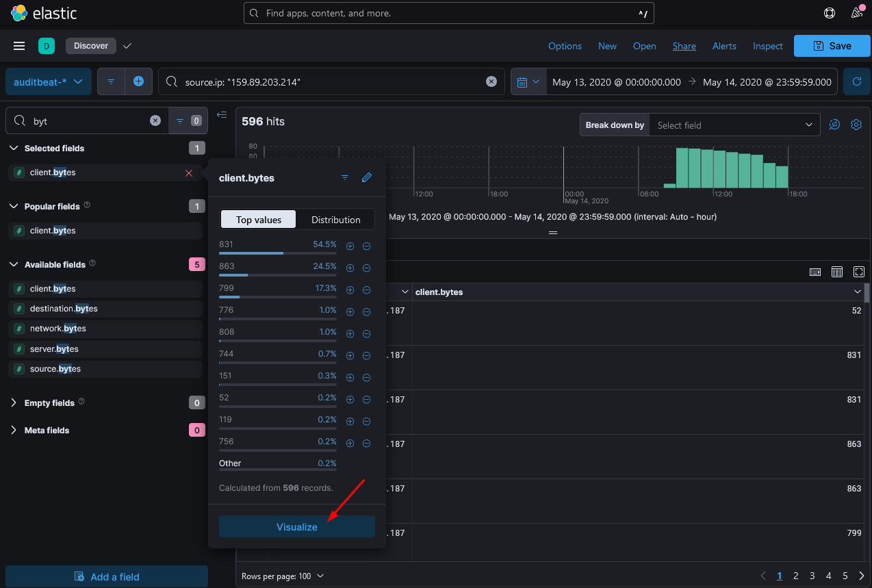Open the hamburger navigation menu

tap(19, 46)
